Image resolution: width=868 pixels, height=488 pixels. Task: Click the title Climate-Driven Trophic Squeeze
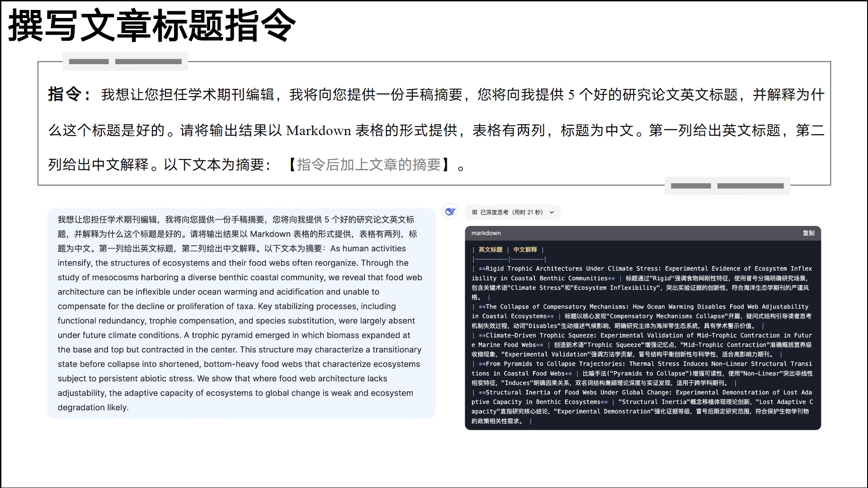642,340
